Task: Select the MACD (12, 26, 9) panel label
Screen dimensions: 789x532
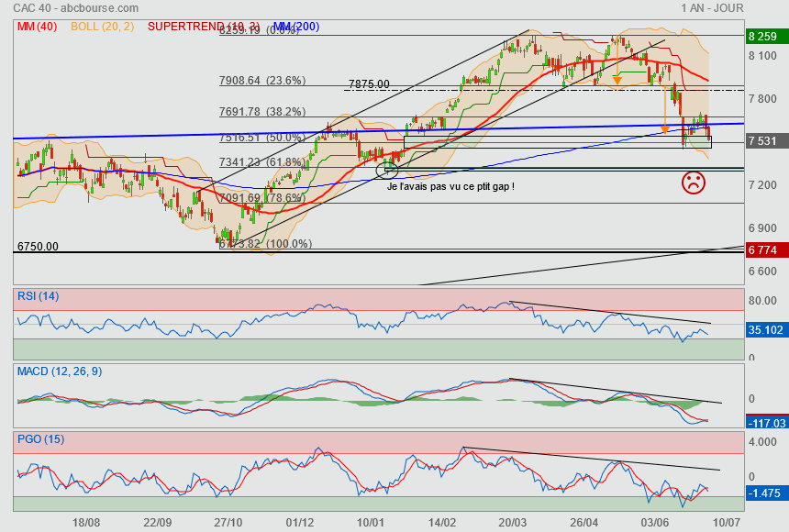Action: point(60,371)
